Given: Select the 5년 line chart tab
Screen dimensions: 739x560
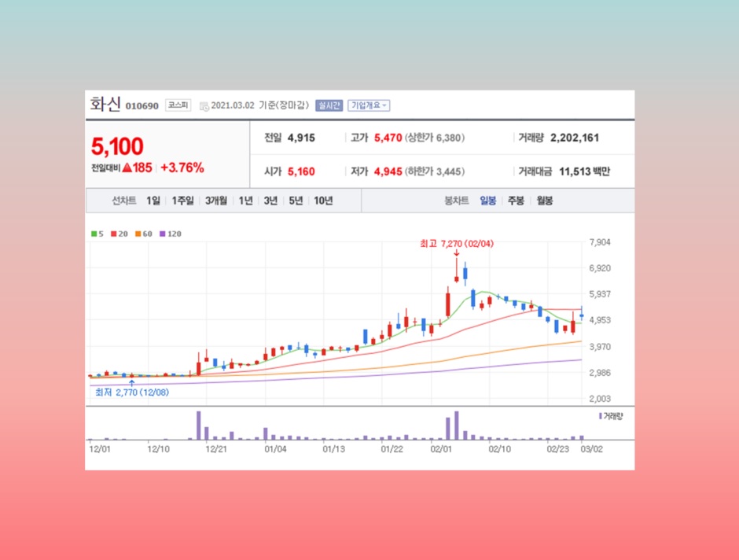Looking at the screenshot, I should tap(296, 201).
